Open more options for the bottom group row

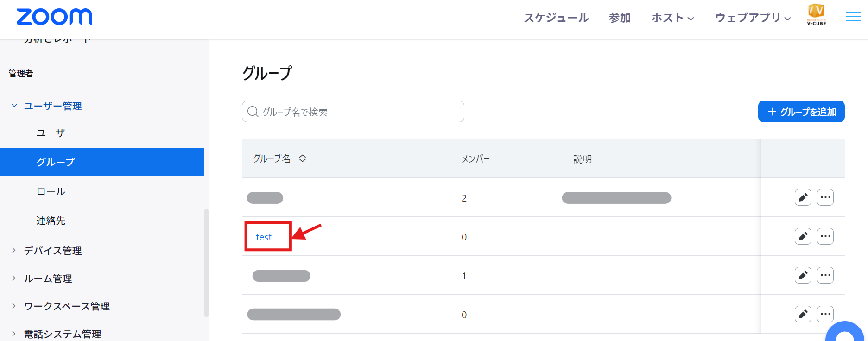[825, 314]
